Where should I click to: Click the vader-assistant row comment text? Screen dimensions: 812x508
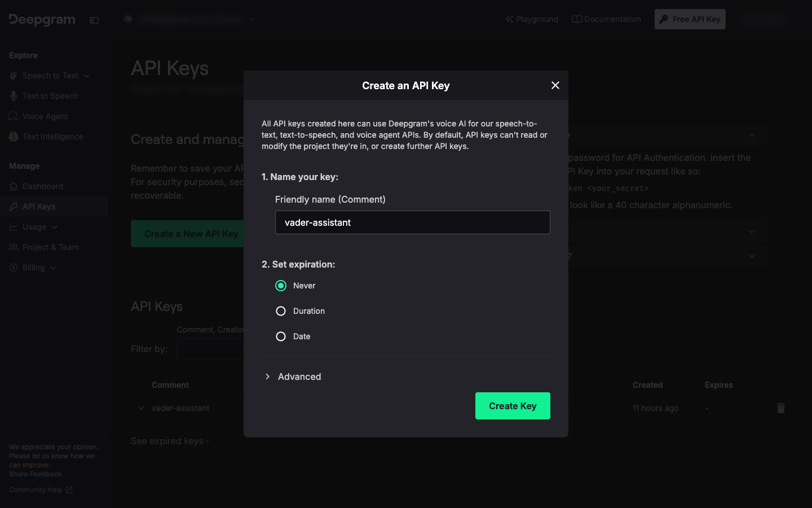point(180,408)
